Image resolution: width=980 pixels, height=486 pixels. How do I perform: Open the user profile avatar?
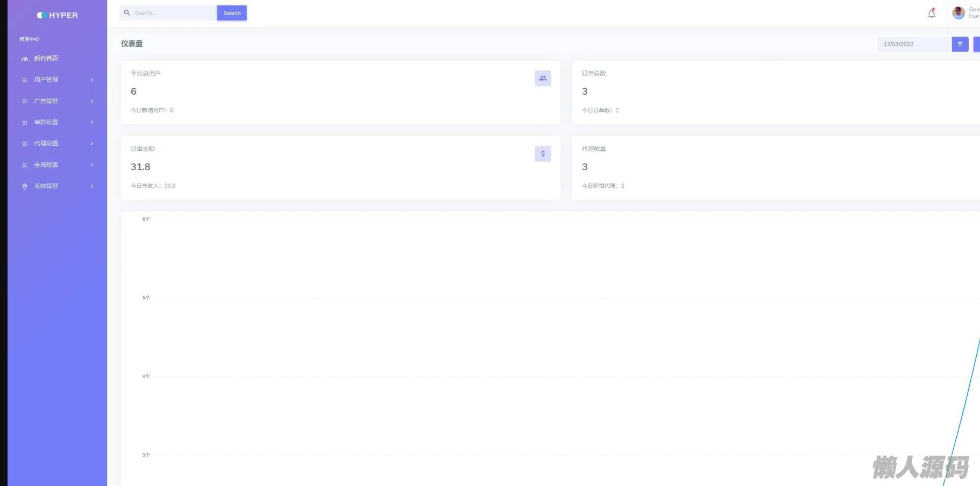958,13
